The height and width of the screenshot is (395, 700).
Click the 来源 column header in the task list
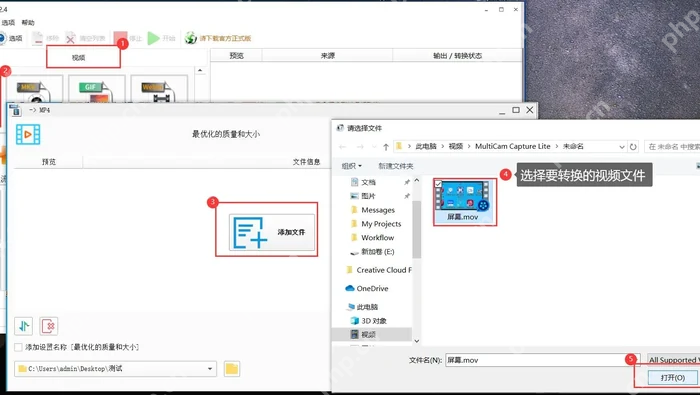point(327,55)
